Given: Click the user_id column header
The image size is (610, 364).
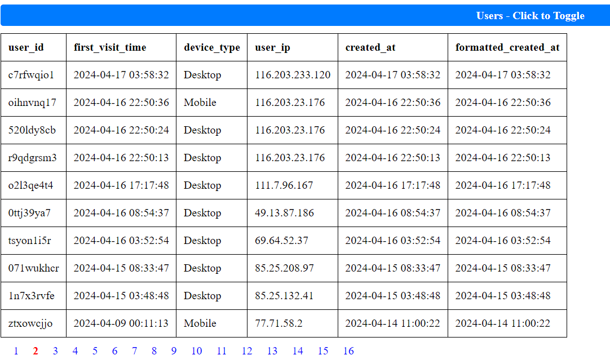Looking at the screenshot, I should [x=26, y=47].
